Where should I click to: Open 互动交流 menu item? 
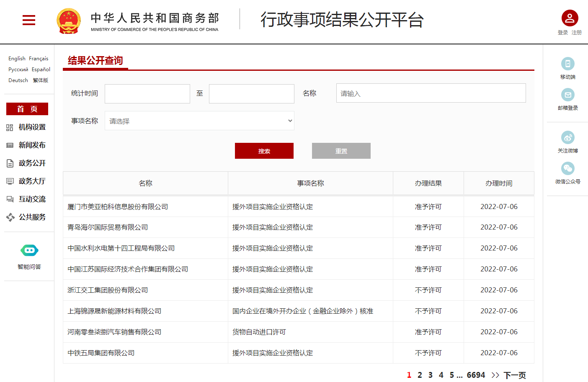pos(32,199)
